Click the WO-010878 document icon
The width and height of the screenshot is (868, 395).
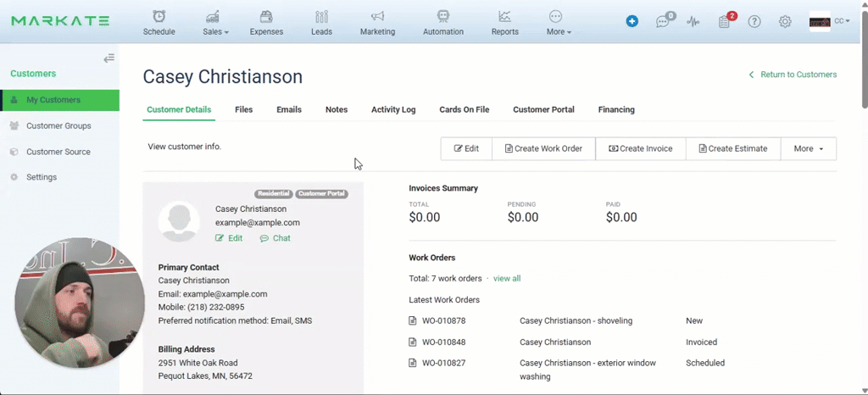click(413, 321)
